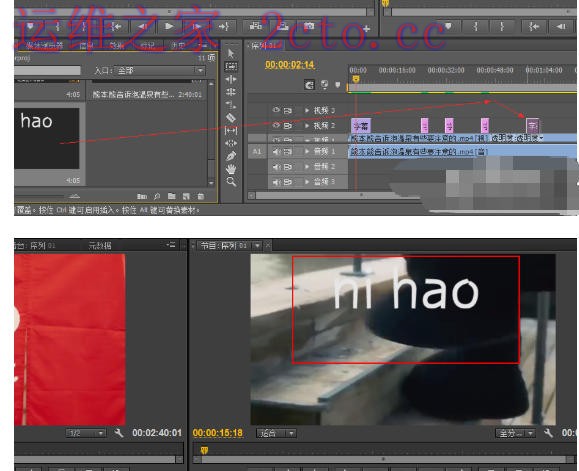579x471 pixels.
Task: Select the Zoom magnifier tool
Action: point(231,181)
